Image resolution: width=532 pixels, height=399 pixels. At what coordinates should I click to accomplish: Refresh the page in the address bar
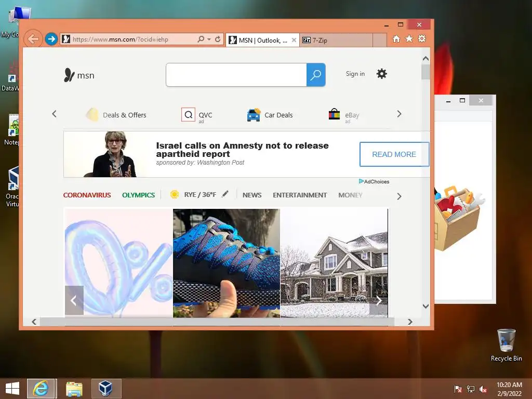[218, 39]
